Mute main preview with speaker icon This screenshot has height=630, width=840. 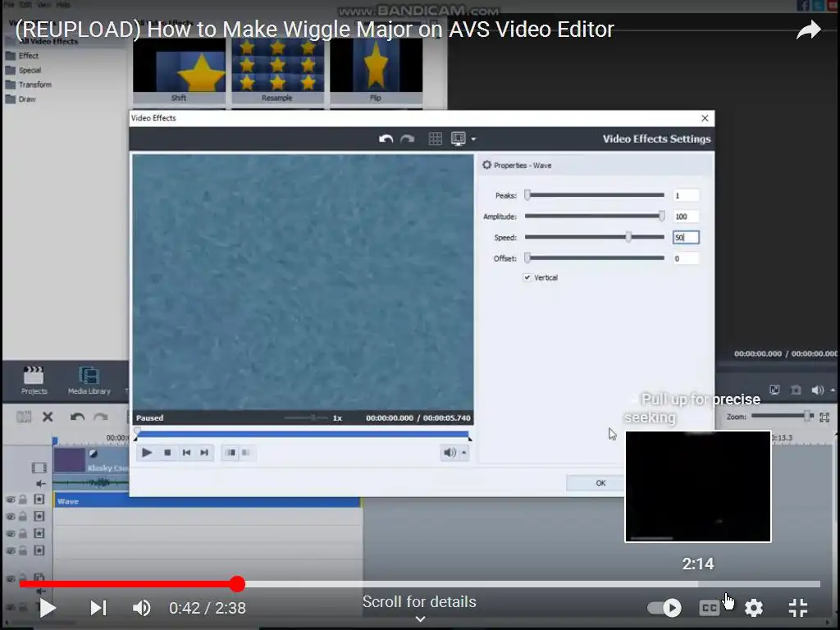pyautogui.click(x=818, y=390)
